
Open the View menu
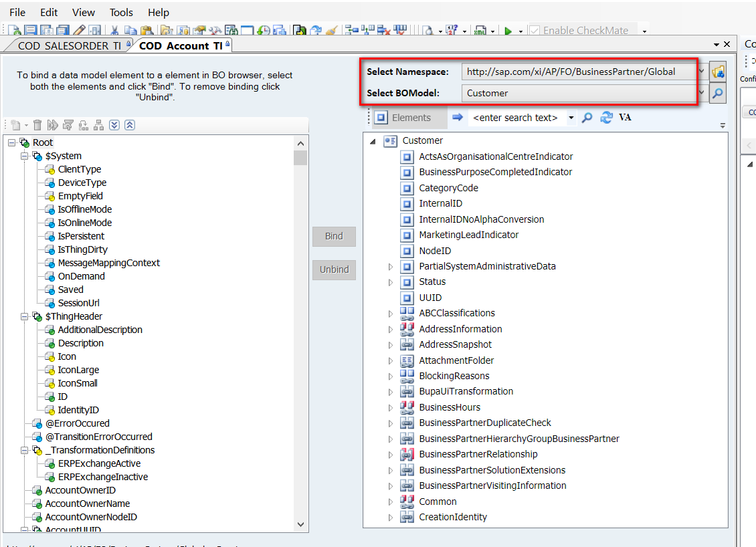84,13
